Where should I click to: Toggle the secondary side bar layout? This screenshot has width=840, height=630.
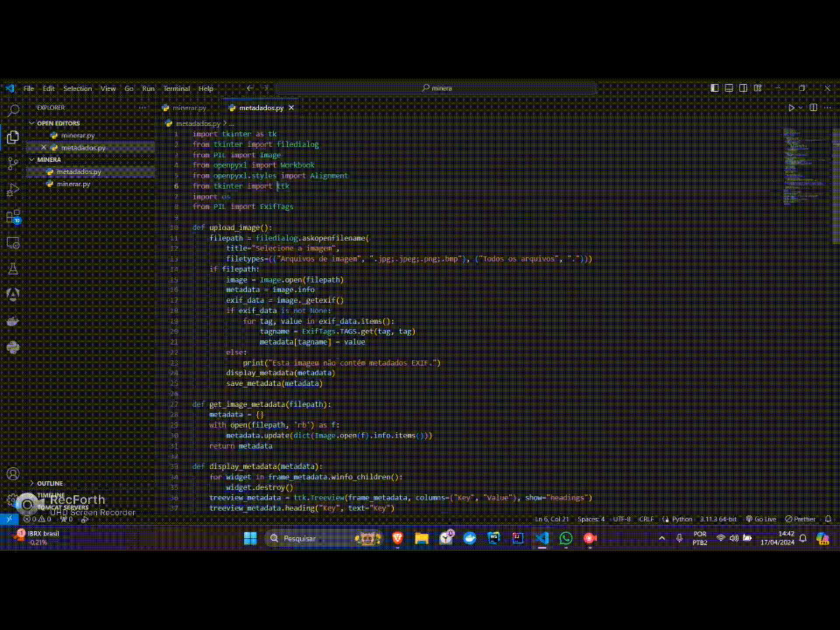[743, 88]
